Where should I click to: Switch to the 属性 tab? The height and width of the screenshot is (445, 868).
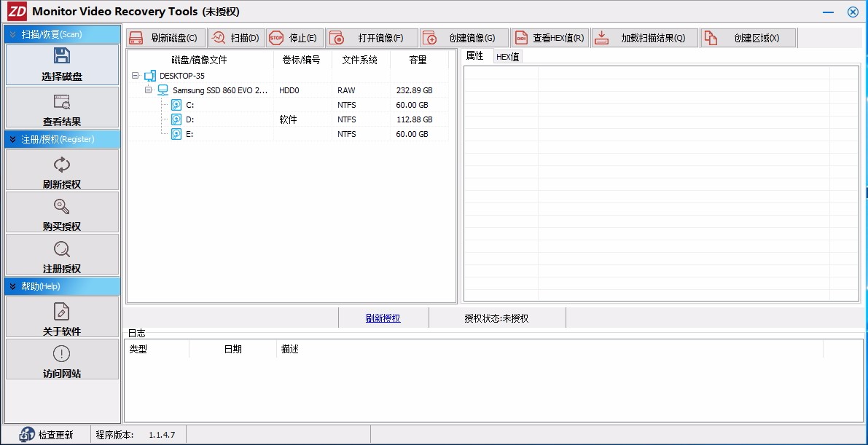click(x=475, y=56)
